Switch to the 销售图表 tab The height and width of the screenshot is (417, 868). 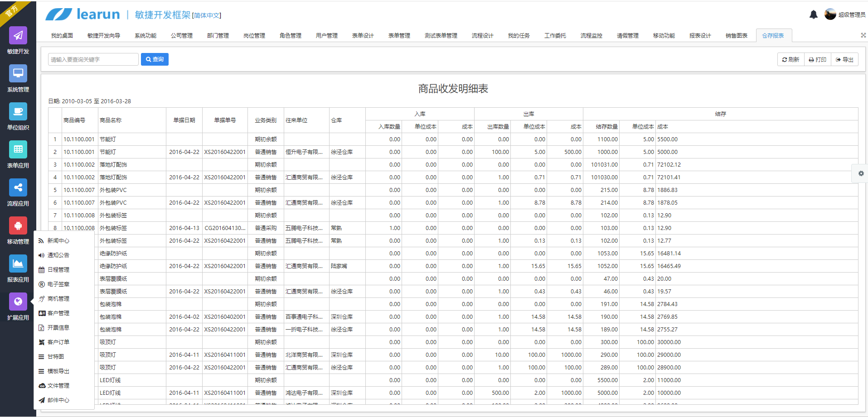coord(736,35)
